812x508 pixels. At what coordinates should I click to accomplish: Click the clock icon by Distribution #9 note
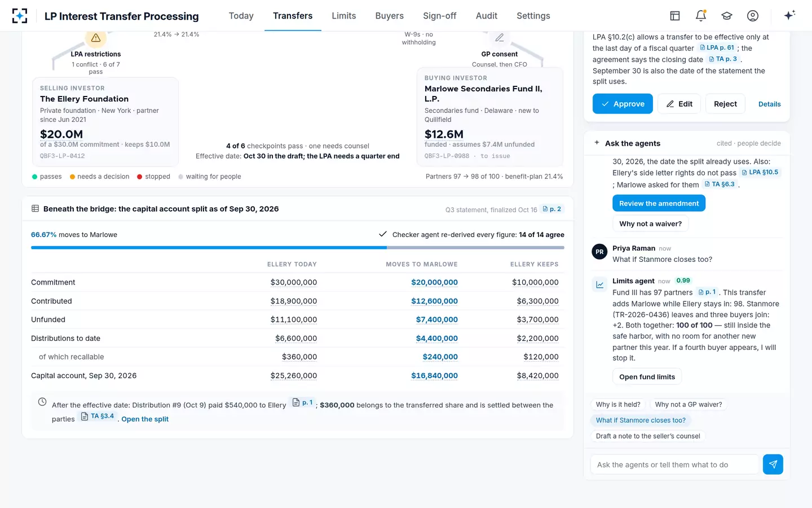click(x=42, y=402)
